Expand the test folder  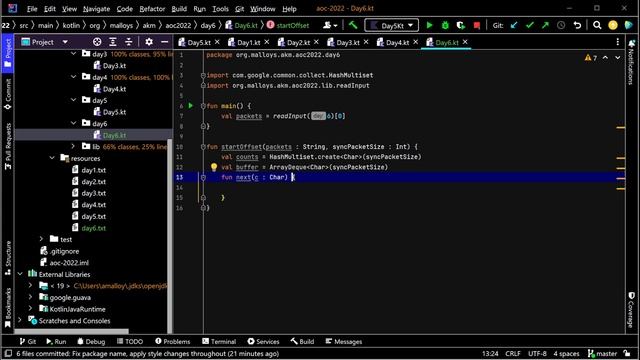click(41, 239)
